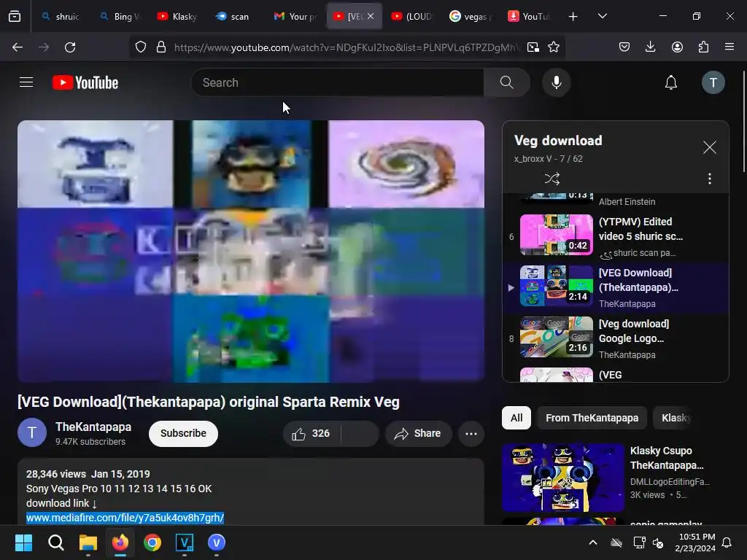The image size is (747, 560).
Task: Open picture-in-picture icon in address bar
Action: tap(533, 47)
